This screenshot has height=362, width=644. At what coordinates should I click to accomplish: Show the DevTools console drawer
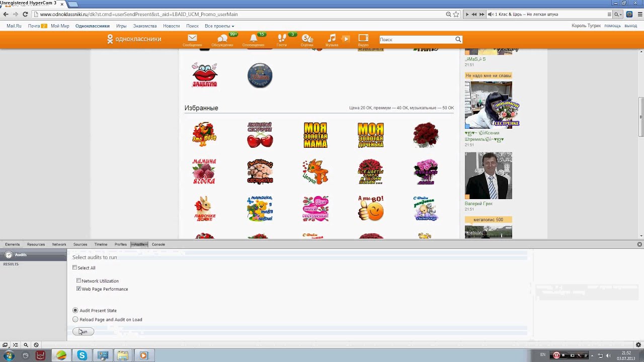15,345
